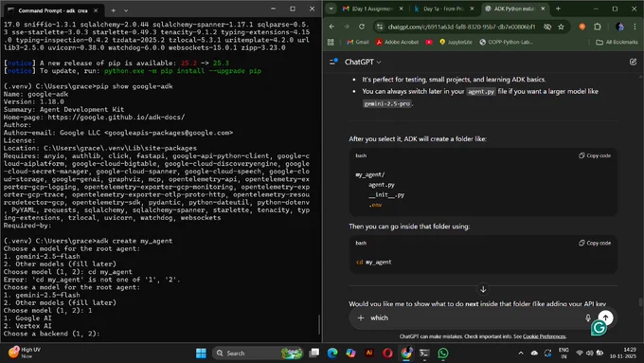The image size is (644, 363).
Task: Open the site information icon in the address bar
Action: pos(380,27)
